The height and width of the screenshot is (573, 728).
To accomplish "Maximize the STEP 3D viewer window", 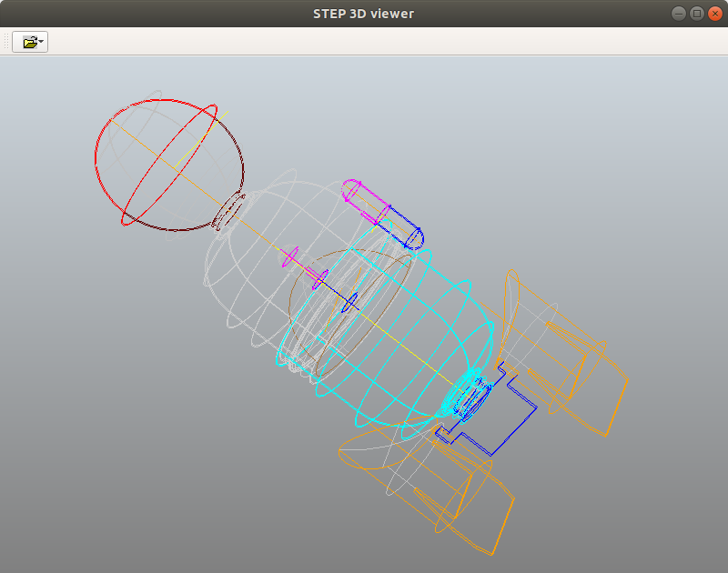I will [696, 14].
